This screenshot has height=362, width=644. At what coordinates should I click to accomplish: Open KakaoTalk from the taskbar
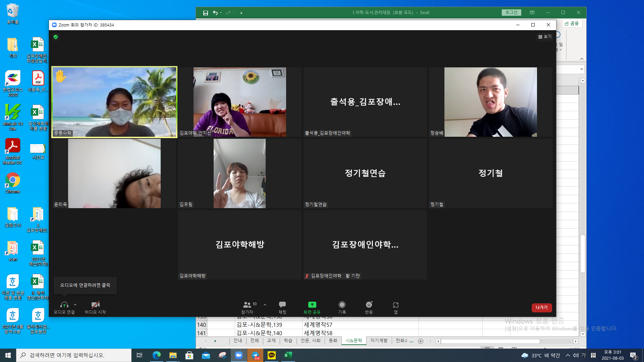coord(271,355)
